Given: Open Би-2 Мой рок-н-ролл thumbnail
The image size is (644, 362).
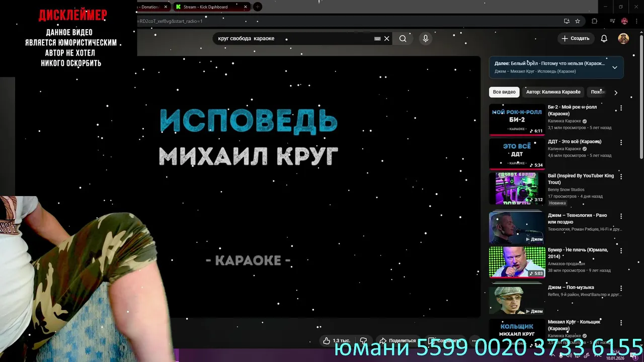Looking at the screenshot, I should 517,120.
